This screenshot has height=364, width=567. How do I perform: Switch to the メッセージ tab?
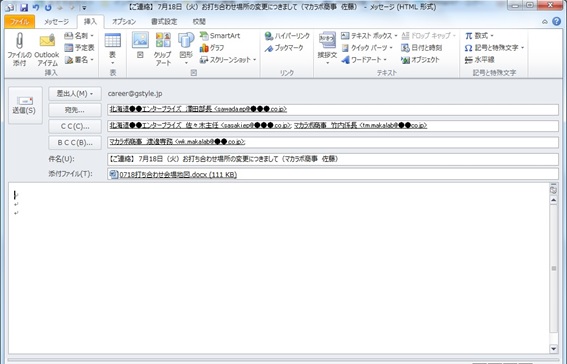click(56, 22)
